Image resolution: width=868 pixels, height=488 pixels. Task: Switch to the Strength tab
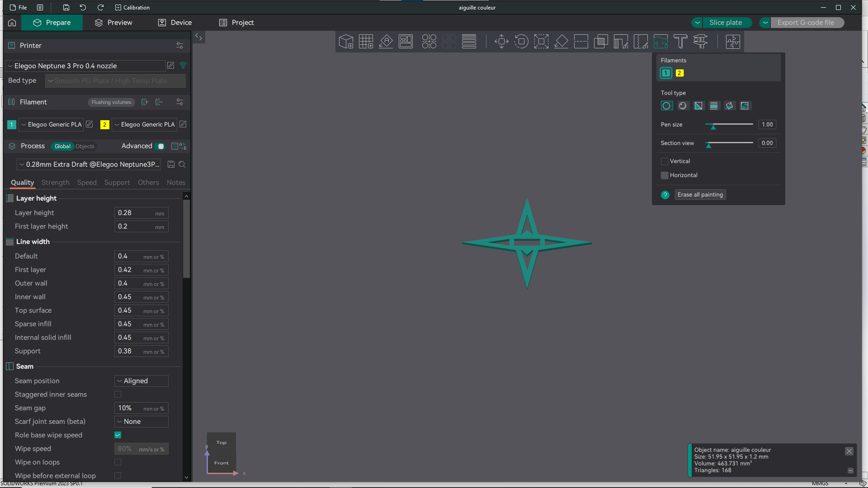pyautogui.click(x=55, y=183)
